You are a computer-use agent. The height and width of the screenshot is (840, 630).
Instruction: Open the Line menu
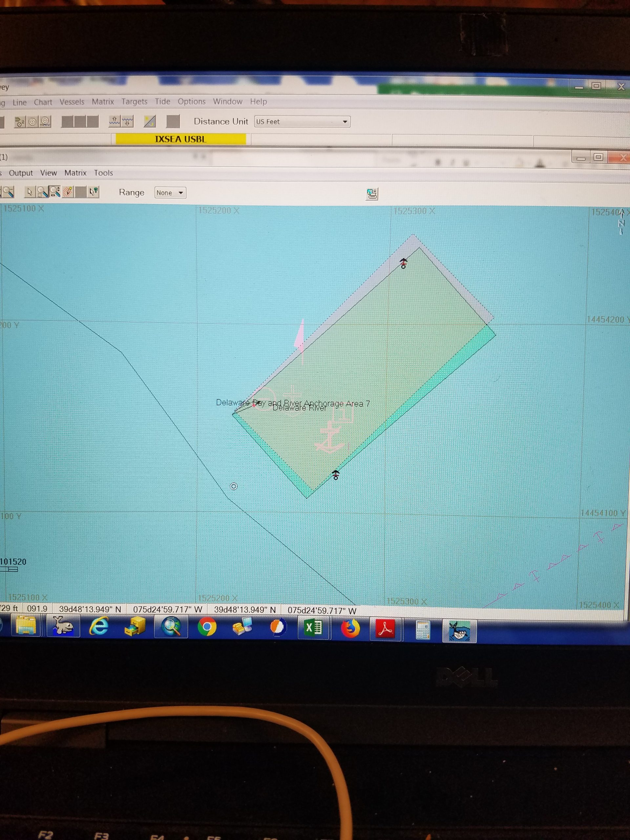point(20,102)
